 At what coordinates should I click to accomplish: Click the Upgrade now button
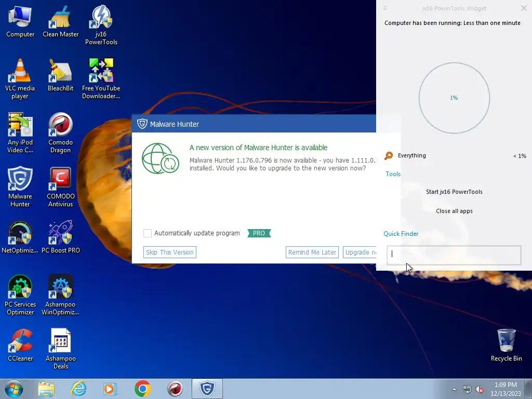click(x=360, y=252)
